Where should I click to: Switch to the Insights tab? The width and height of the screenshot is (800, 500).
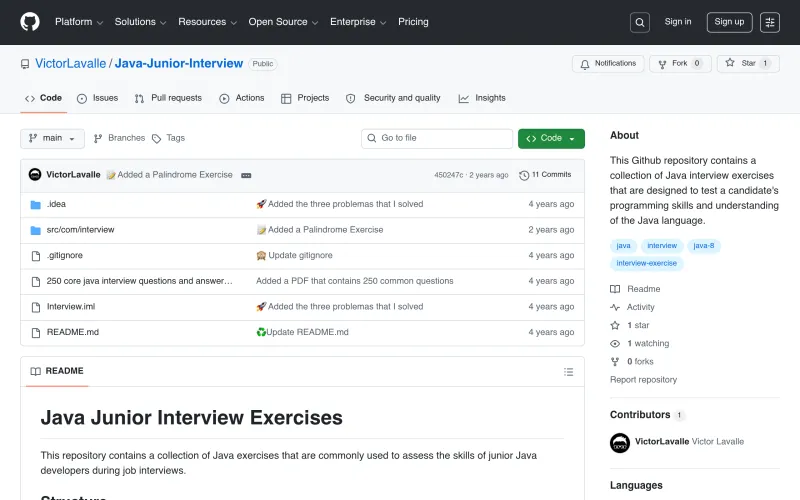tap(482, 98)
